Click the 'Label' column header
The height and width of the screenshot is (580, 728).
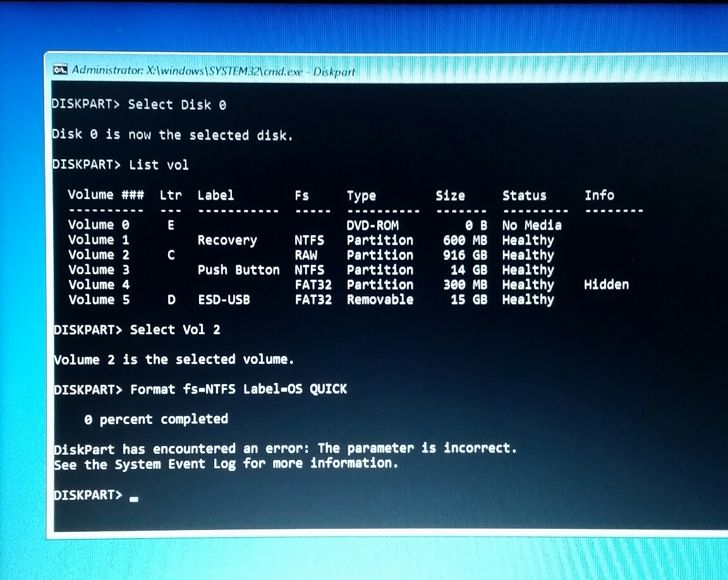[x=216, y=195]
